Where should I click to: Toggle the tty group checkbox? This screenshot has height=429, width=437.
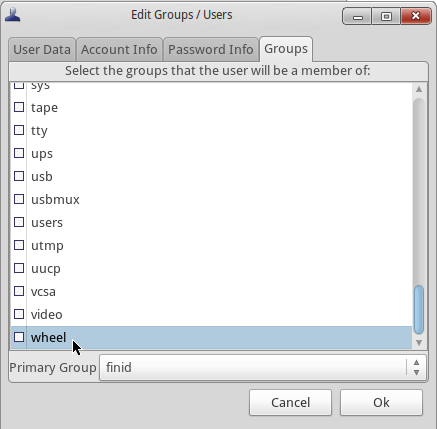[x=19, y=130]
